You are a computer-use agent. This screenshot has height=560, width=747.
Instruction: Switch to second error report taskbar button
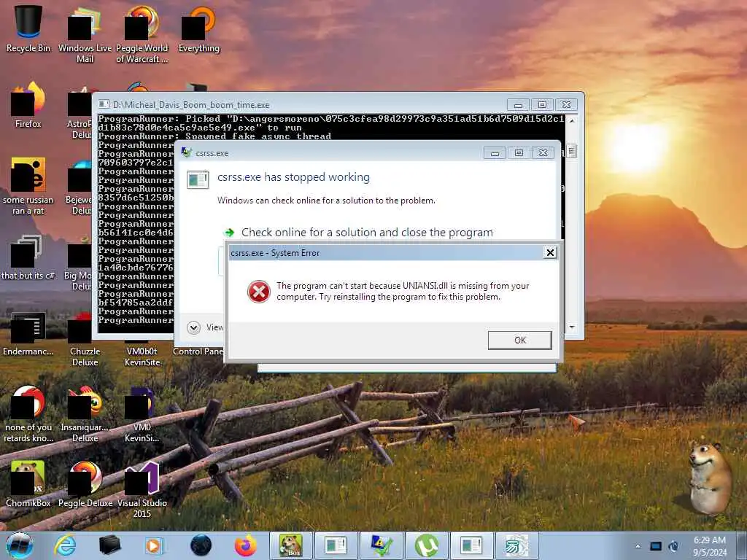[x=472, y=545]
